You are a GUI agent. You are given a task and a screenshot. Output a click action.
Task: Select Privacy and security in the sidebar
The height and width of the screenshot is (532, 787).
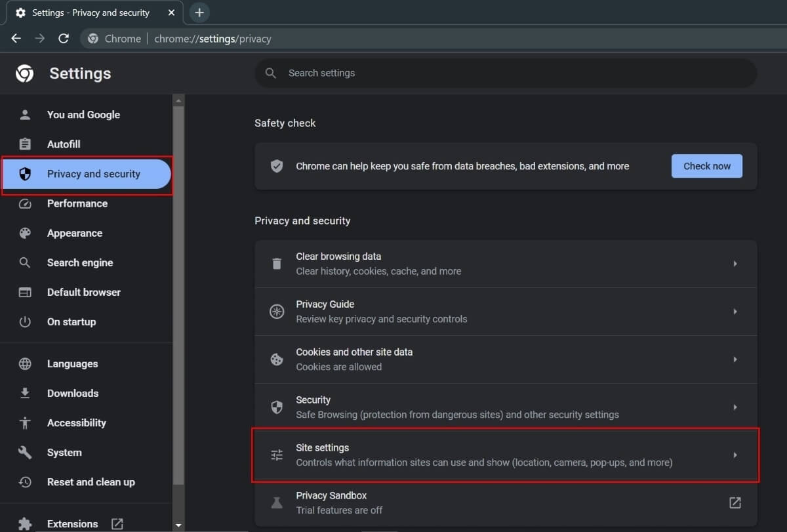tap(93, 174)
